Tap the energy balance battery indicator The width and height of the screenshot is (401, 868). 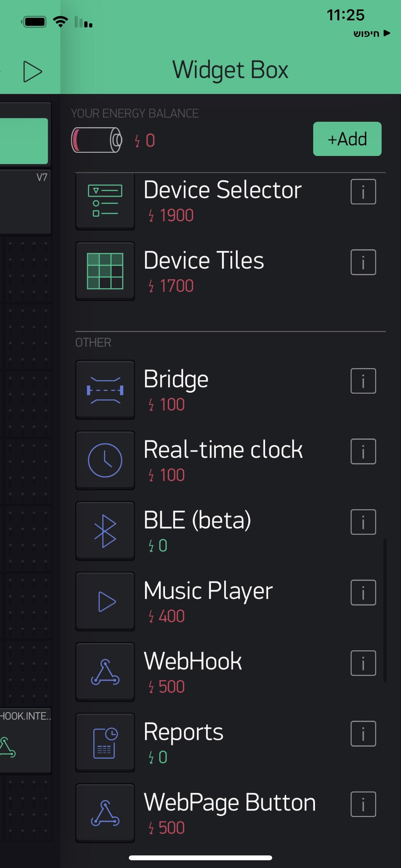tap(97, 140)
